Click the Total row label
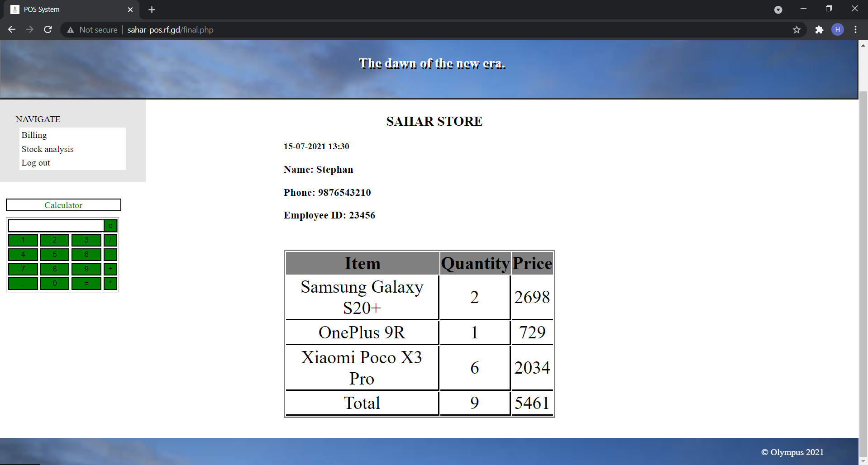The height and width of the screenshot is (465, 868). click(x=362, y=403)
